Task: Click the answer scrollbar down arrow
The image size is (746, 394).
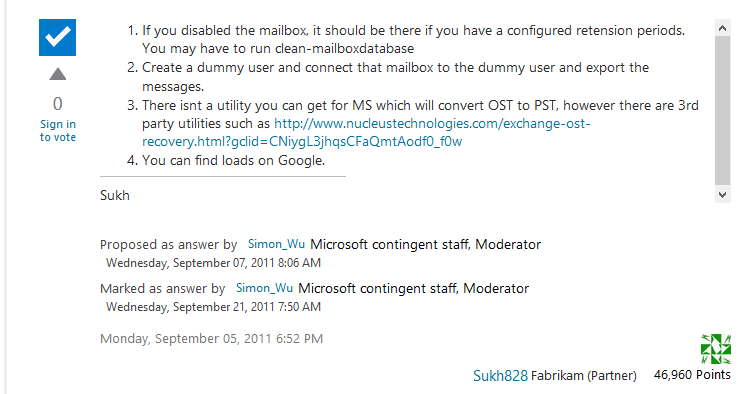Action: 722,194
